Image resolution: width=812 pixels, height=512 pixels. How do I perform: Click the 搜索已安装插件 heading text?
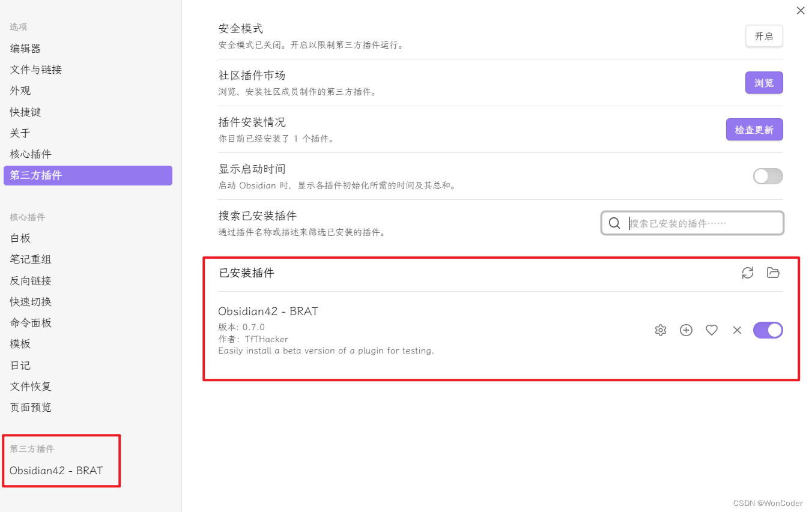pos(257,216)
